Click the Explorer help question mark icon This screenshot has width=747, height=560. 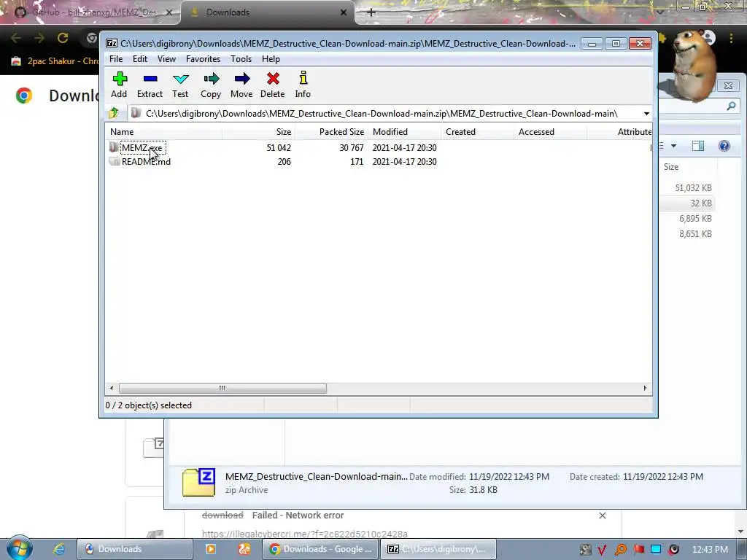[724, 146]
